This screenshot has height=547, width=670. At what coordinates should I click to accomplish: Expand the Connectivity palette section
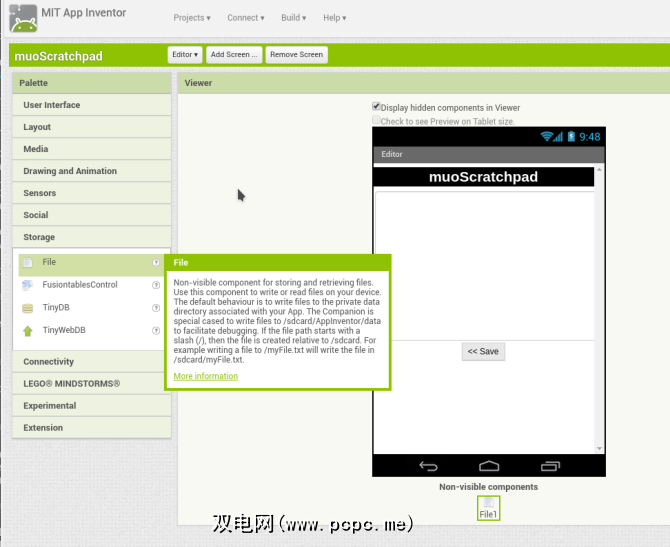pyautogui.click(x=92, y=362)
